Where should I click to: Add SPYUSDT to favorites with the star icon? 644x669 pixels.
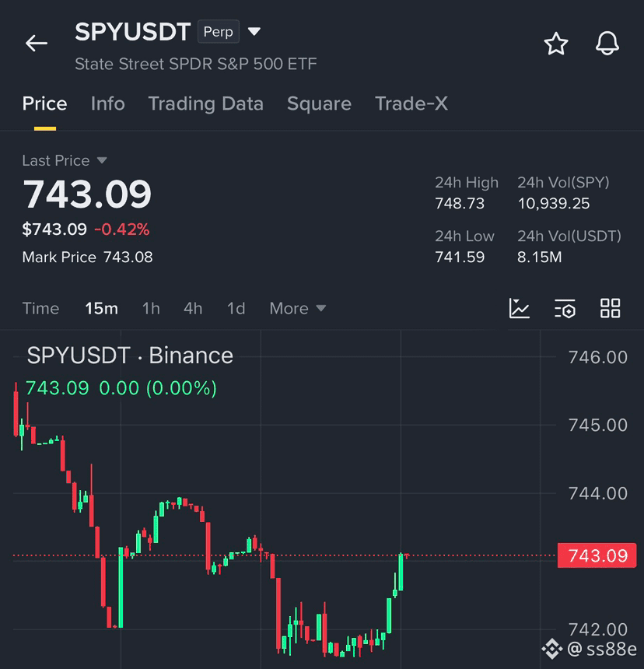(556, 43)
